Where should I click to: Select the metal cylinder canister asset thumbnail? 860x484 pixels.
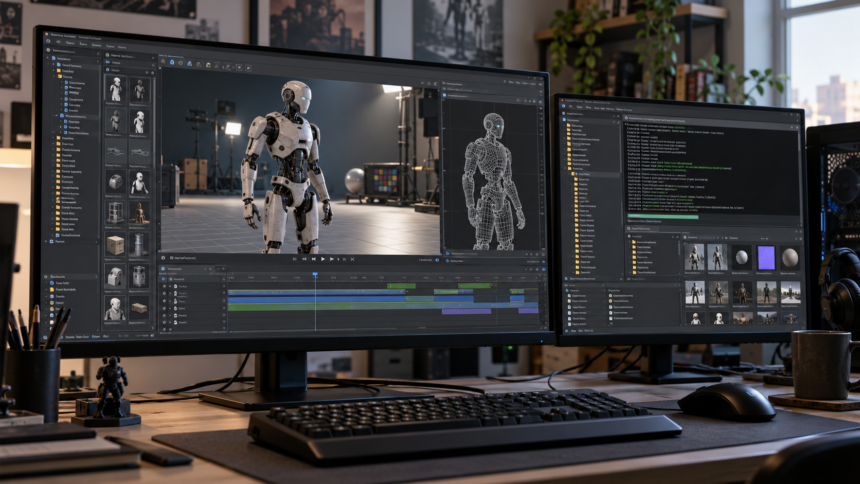pyautogui.click(x=139, y=245)
